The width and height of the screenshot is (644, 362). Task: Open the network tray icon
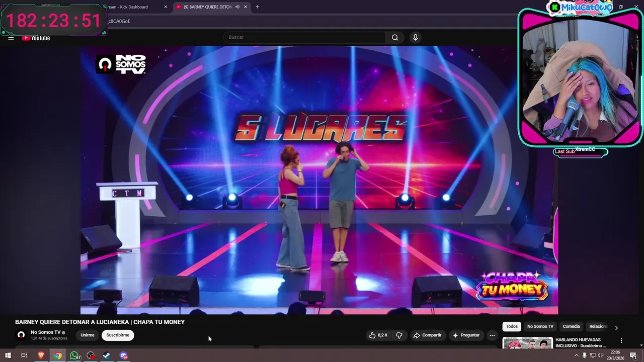(x=592, y=355)
